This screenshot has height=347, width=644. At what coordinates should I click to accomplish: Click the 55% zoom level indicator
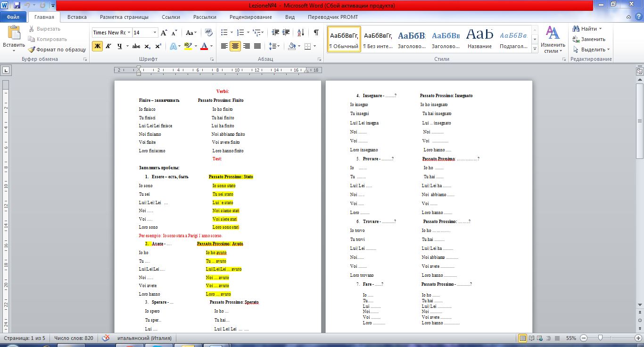pos(571,338)
